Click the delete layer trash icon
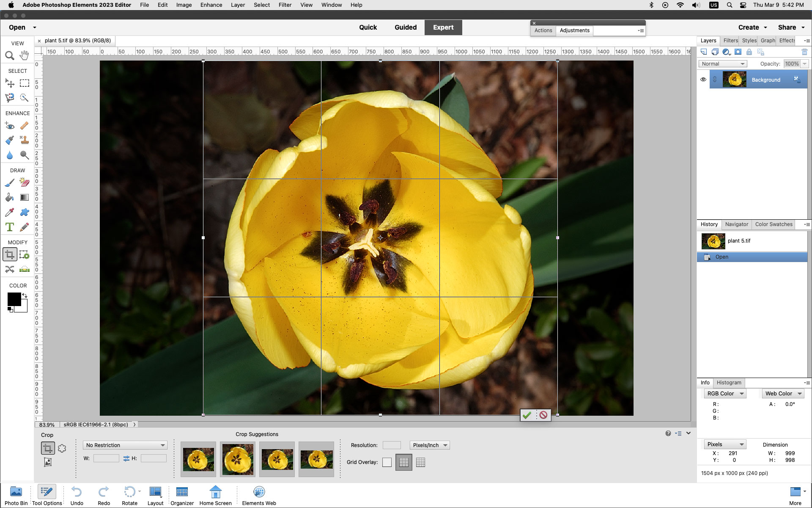The height and width of the screenshot is (508, 812). (x=805, y=52)
